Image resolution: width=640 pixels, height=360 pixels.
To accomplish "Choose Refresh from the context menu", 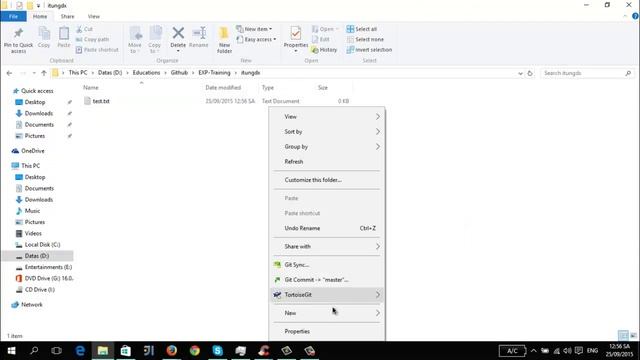I will click(x=327, y=162).
